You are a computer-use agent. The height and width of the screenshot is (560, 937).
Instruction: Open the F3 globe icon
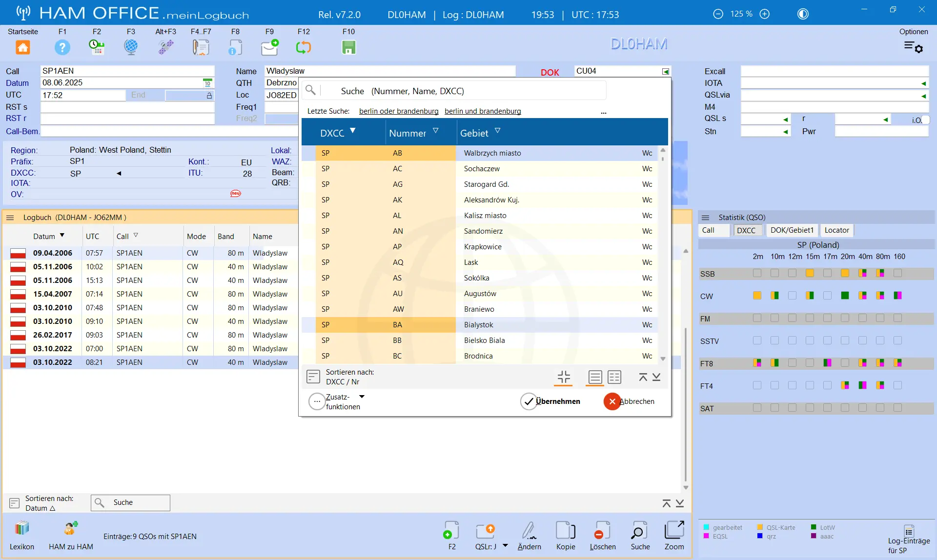(x=131, y=47)
